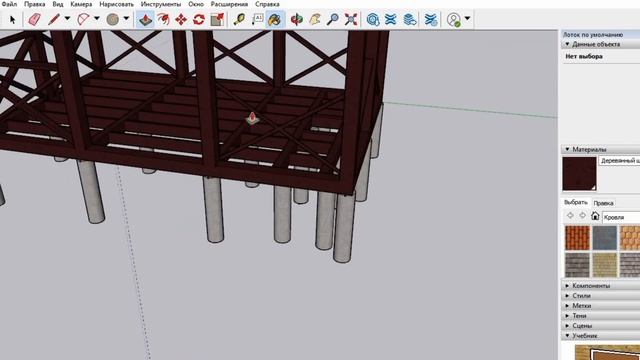The image size is (640, 360).
Task: Click the Zoom Extents tool
Action: coord(351,19)
